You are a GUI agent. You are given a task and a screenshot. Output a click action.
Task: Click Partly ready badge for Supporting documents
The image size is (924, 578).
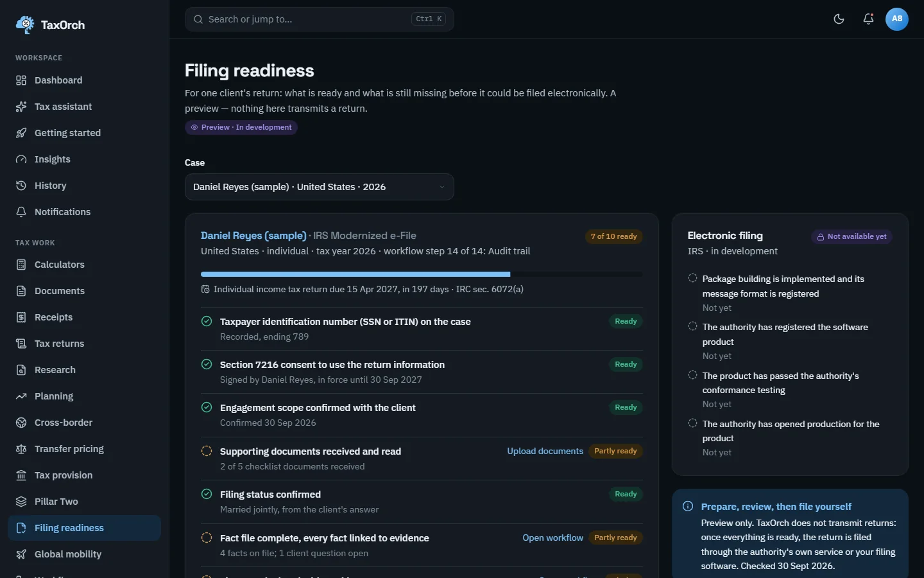click(x=616, y=451)
